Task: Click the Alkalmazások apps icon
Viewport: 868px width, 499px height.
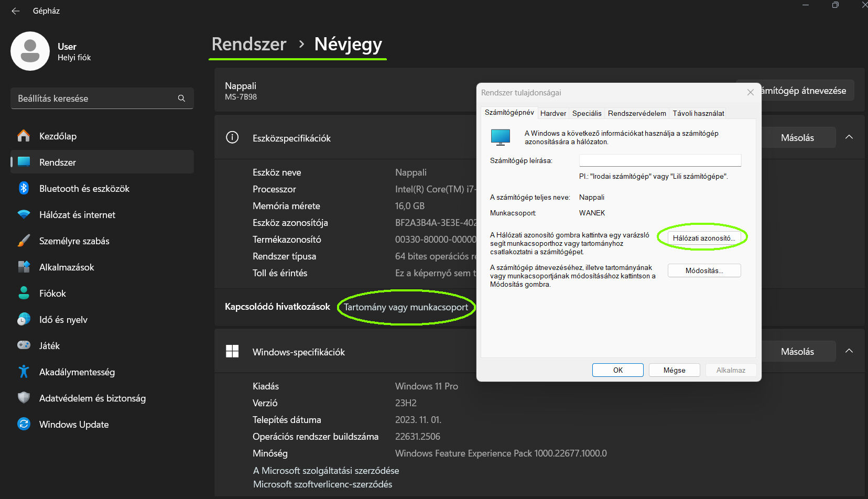Action: click(x=24, y=267)
